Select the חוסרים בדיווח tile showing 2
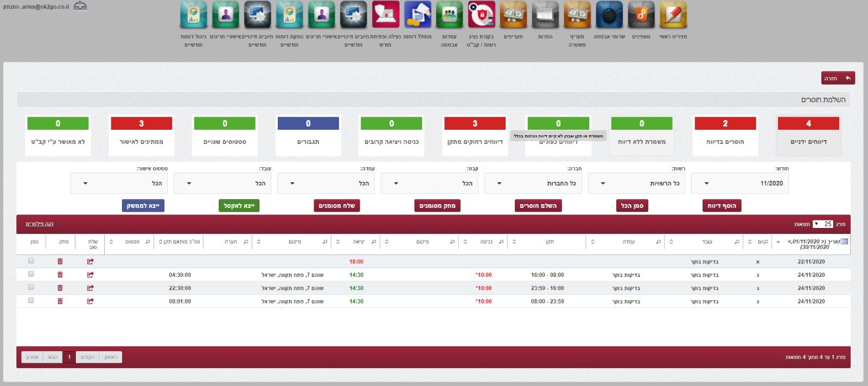Screen dimensions: 868x386 coord(725,136)
